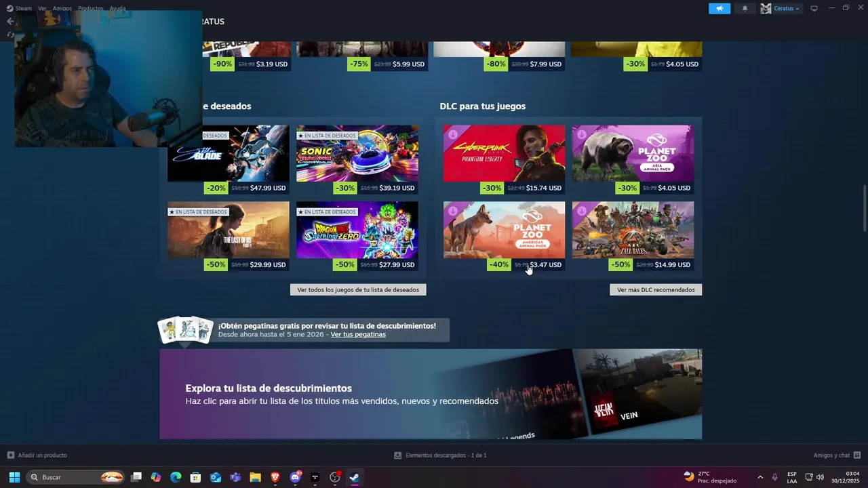Click 'Ver todos los juegos de tu lista de deseados'
The height and width of the screenshot is (488, 868).
(x=358, y=289)
